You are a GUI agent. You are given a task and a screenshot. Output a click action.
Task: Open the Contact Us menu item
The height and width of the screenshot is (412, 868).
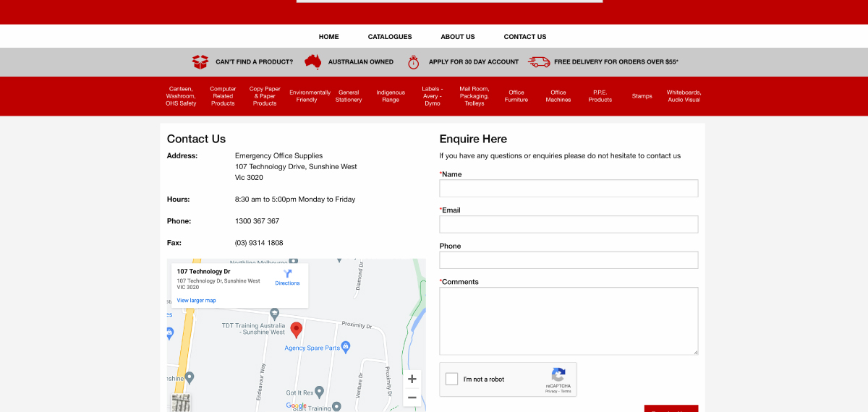[x=525, y=37]
